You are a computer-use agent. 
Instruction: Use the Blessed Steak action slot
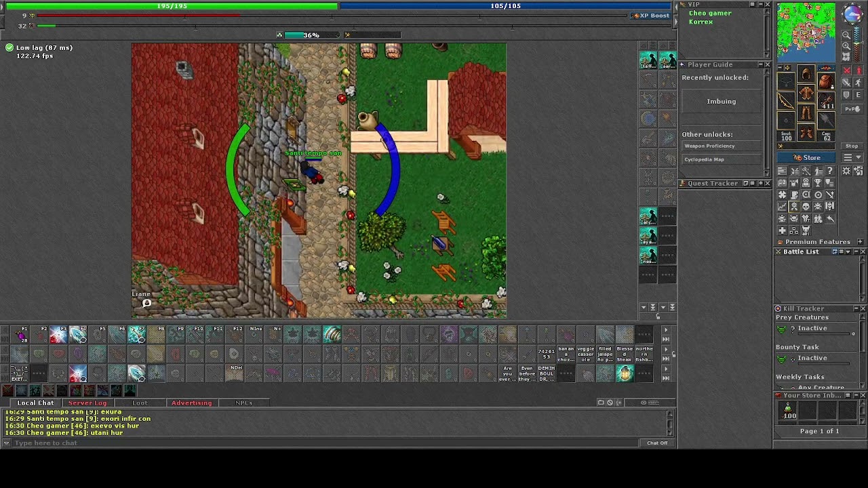click(625, 354)
